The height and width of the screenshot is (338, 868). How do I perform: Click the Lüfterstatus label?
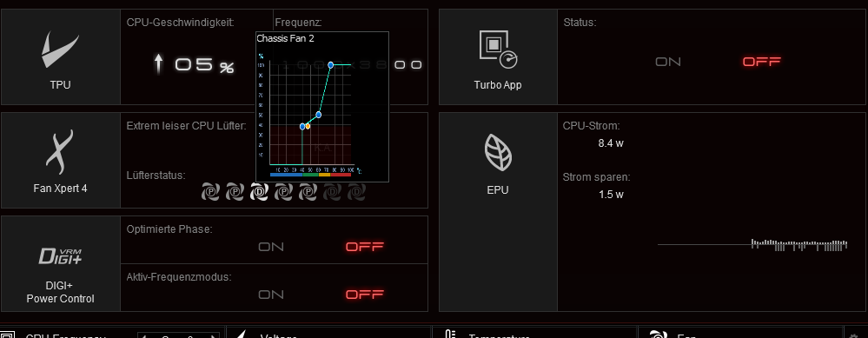pyautogui.click(x=156, y=176)
